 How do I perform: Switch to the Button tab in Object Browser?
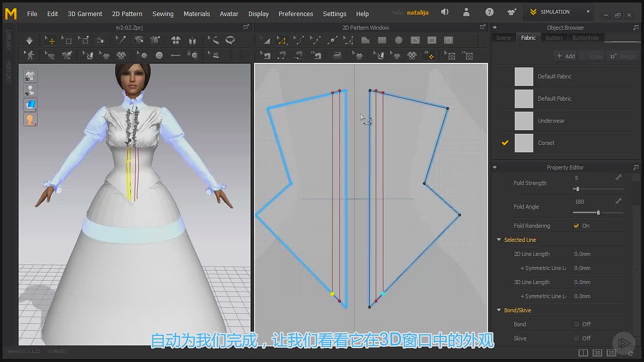[x=554, y=38]
